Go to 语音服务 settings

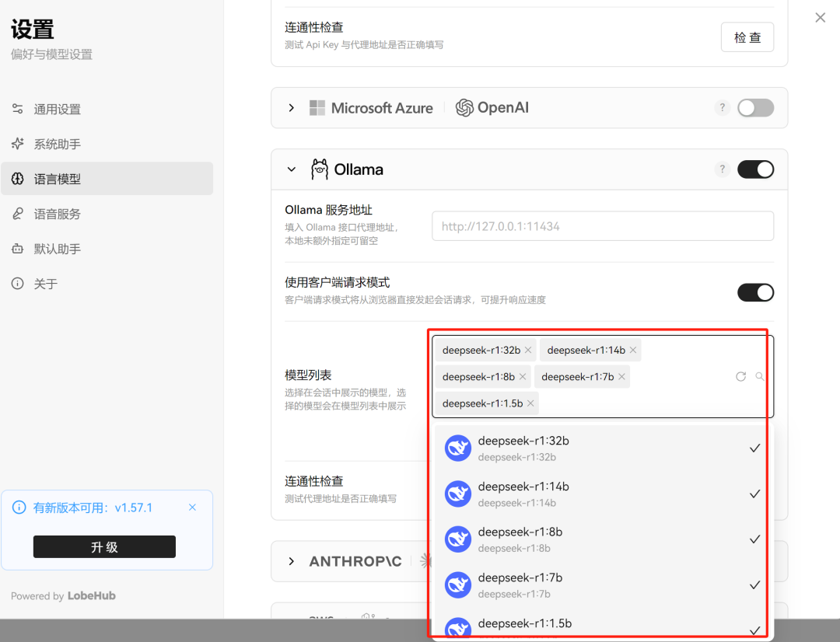tap(107, 215)
